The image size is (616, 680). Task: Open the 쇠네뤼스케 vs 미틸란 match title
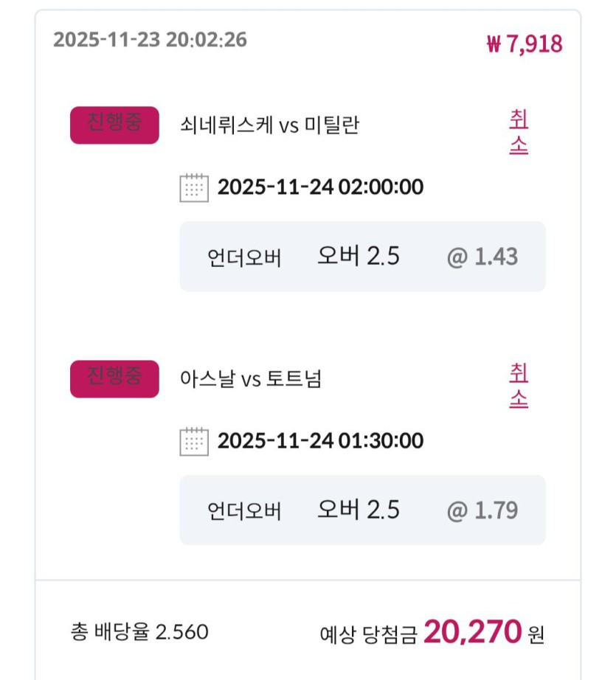pos(269,125)
